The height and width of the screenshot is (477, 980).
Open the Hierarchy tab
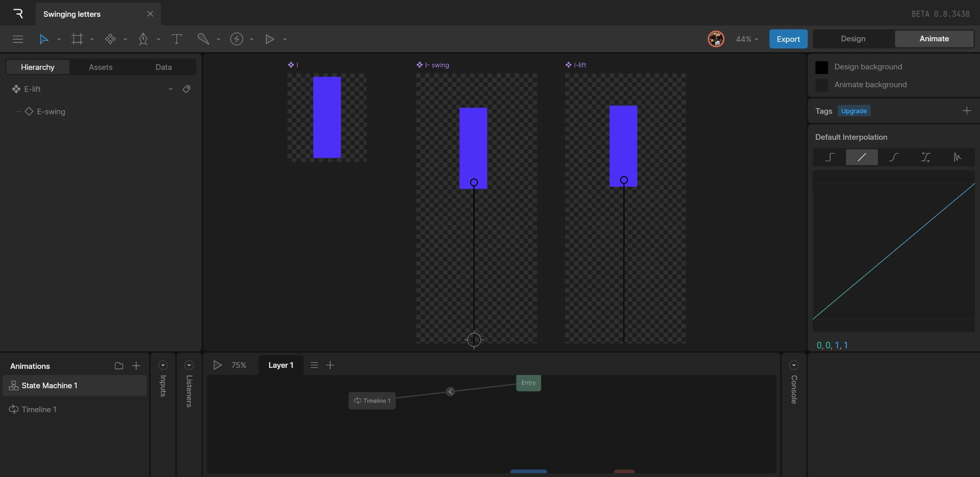[x=38, y=67]
